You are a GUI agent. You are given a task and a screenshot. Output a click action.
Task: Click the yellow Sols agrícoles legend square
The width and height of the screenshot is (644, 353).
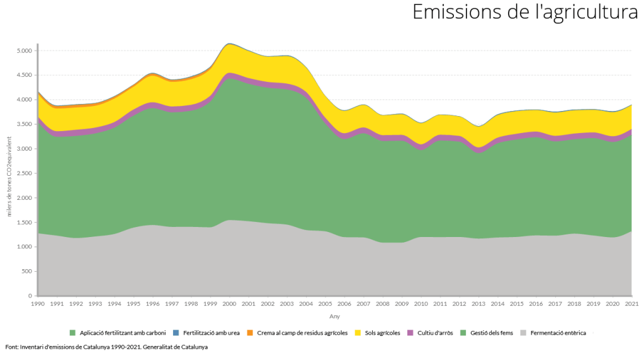pyautogui.click(x=358, y=332)
